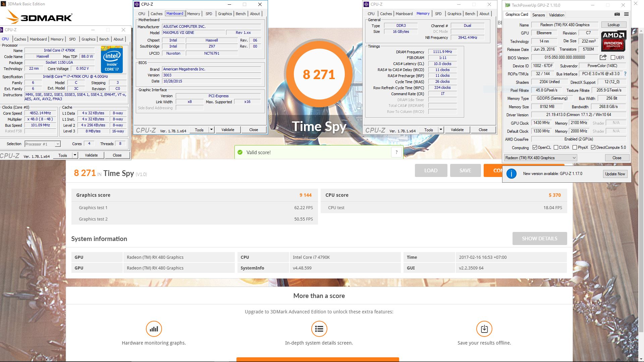The height and width of the screenshot is (362, 644).
Task: Click the blue info icon in GPU-Z update notice
Action: [511, 174]
